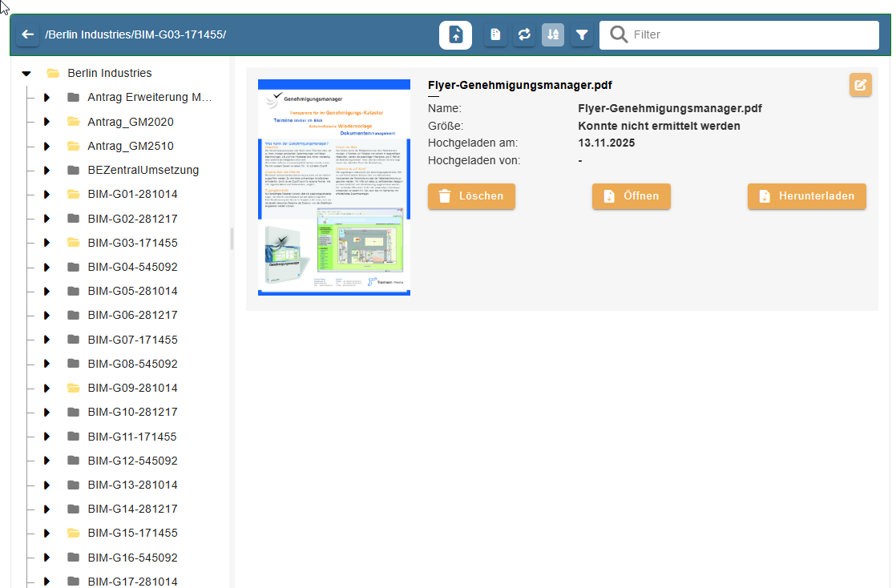Expand the Antrag_GM2020 folder arrow
Screen dimensions: 896x588
coord(46,122)
